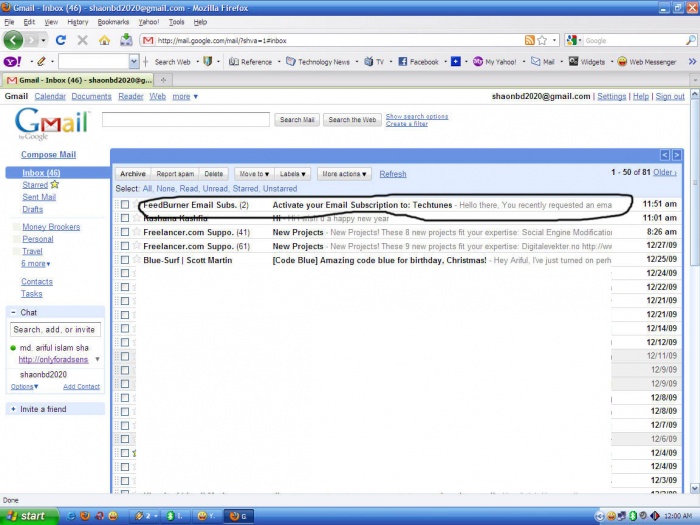
Task: Click the Yahoo! logo in the toolbar
Action: pos(12,62)
